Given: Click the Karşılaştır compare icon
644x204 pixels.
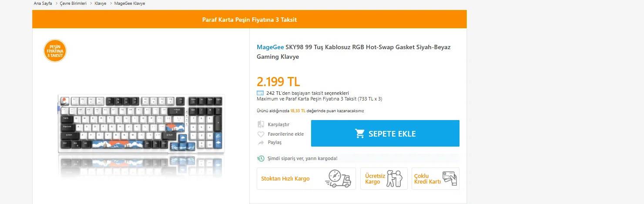Looking at the screenshot, I should coord(261,124).
